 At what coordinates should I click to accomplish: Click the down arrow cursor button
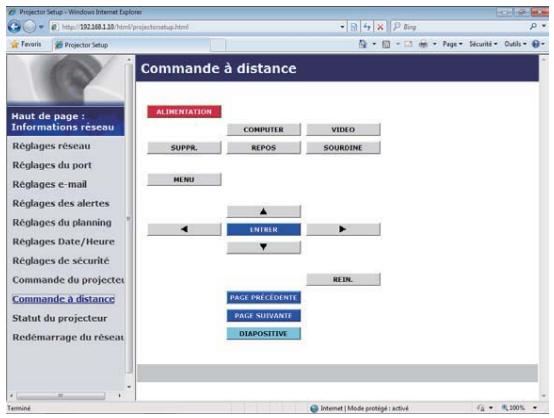[264, 247]
